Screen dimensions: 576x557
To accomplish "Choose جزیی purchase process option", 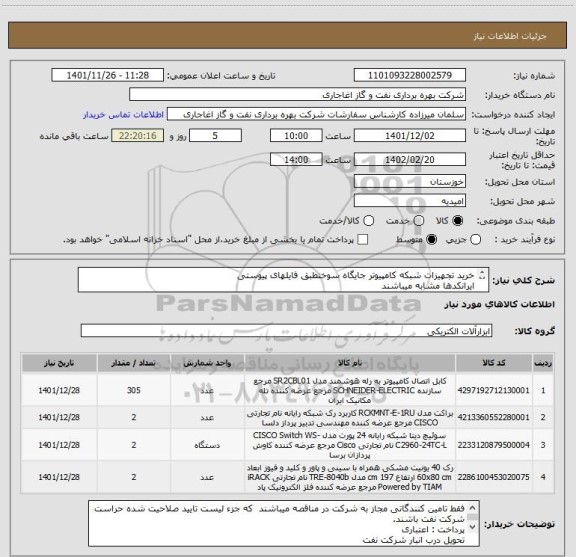I will (475, 240).
